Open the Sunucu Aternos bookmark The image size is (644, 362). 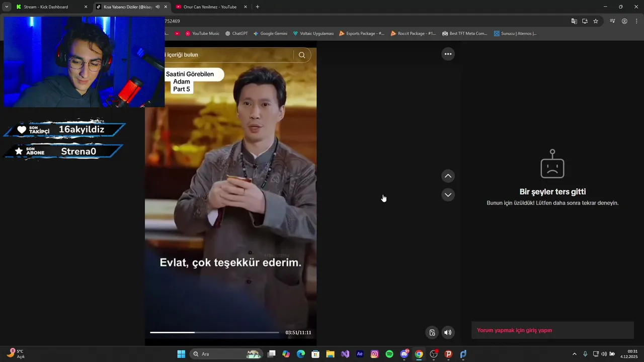515,34
